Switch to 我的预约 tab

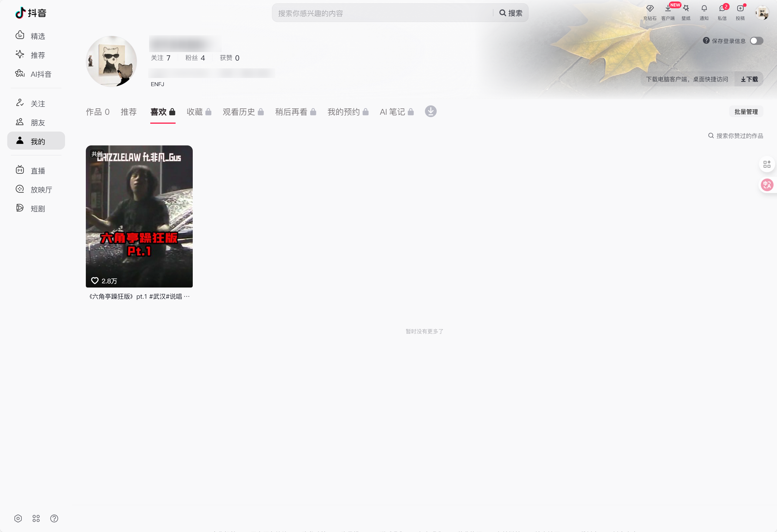click(x=348, y=112)
